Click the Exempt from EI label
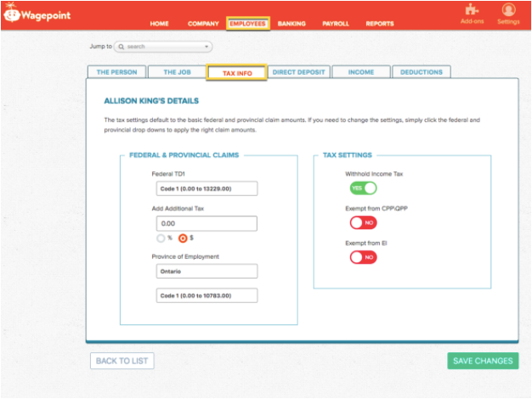 366,243
